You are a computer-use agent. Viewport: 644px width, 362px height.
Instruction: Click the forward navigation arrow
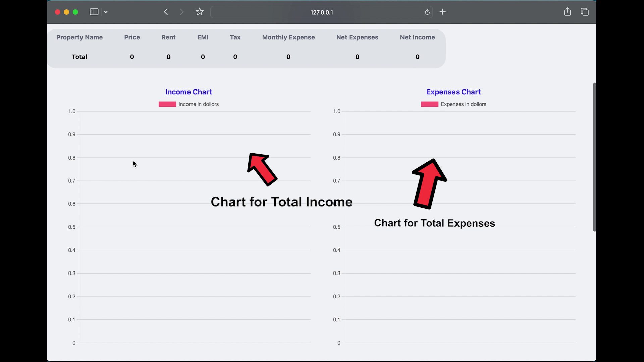click(181, 12)
